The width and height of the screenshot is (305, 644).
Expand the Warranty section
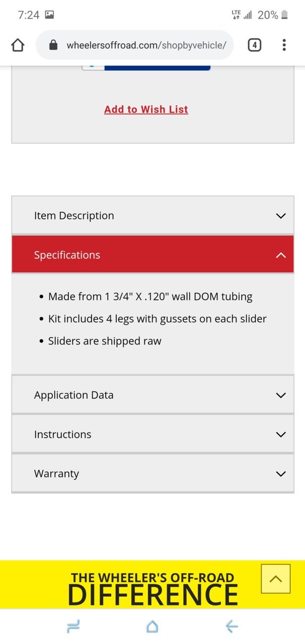pos(152,473)
